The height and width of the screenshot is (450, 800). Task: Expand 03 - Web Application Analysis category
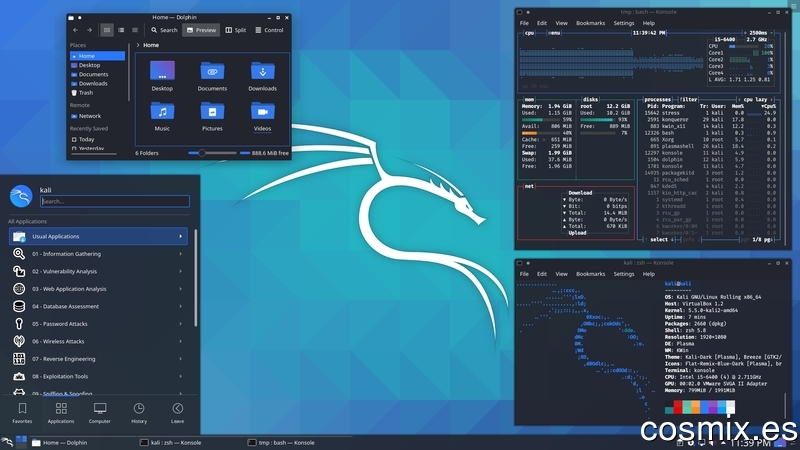point(98,289)
